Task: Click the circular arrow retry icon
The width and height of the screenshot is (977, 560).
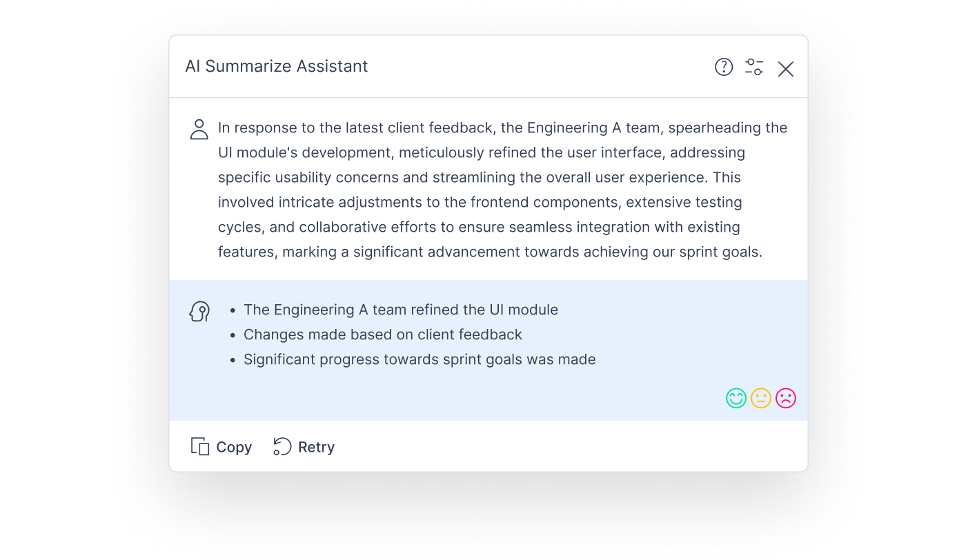Action: coord(282,446)
